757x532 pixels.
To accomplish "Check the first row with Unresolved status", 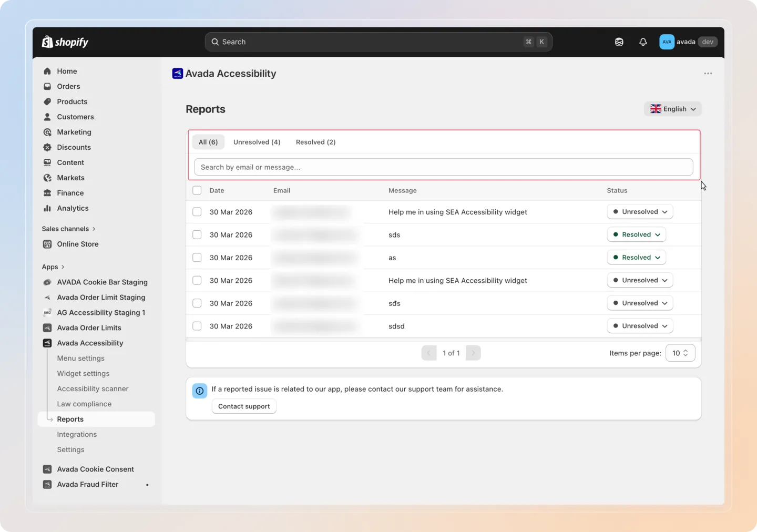I will [197, 212].
